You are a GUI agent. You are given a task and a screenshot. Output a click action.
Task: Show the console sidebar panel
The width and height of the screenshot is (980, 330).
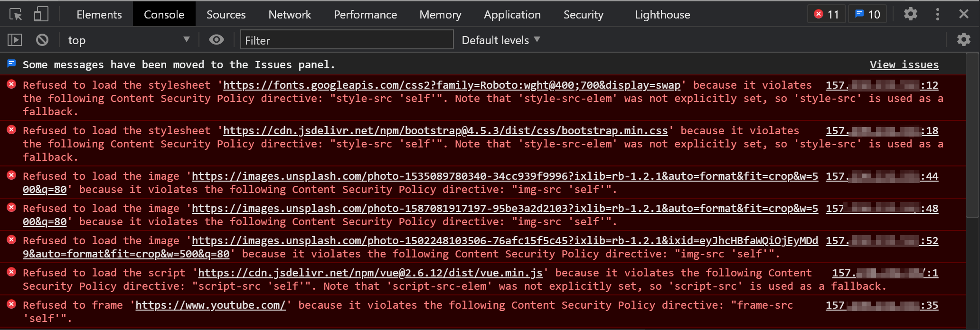(15, 40)
